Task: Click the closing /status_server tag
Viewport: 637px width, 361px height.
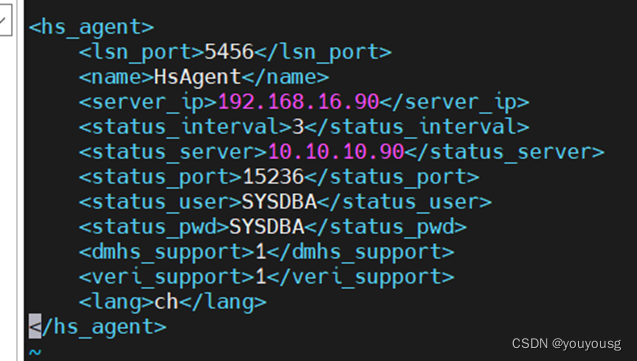Action: (x=505, y=152)
